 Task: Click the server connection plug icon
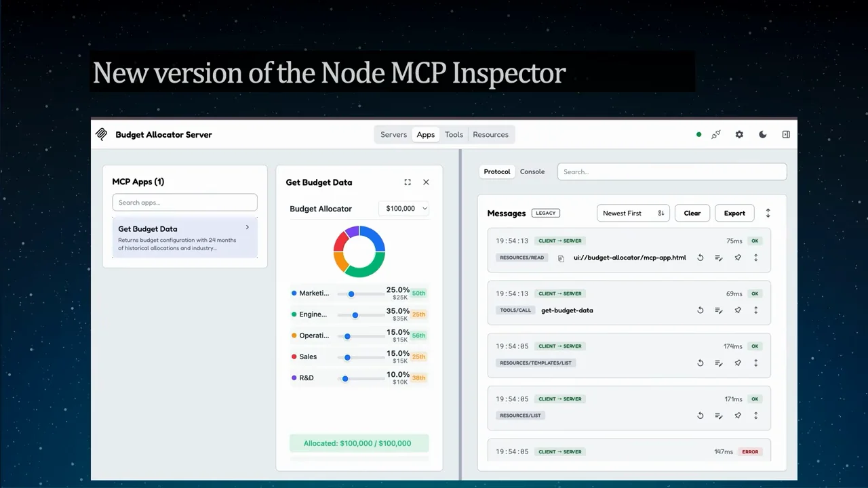716,134
